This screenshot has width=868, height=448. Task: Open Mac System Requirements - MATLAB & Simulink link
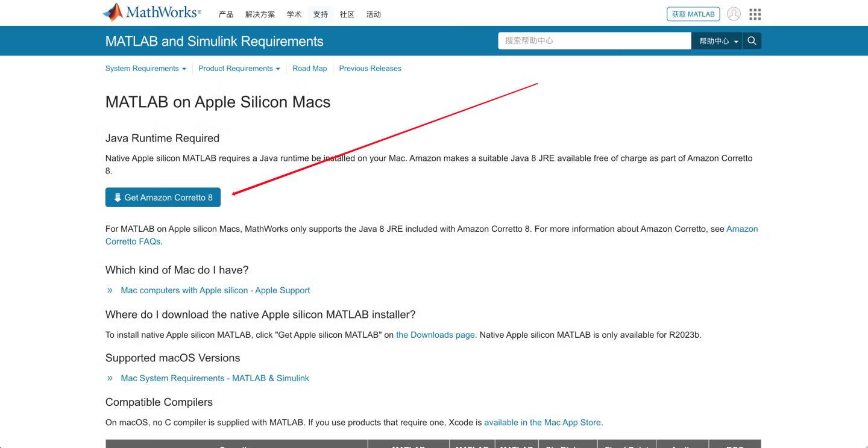coord(215,378)
